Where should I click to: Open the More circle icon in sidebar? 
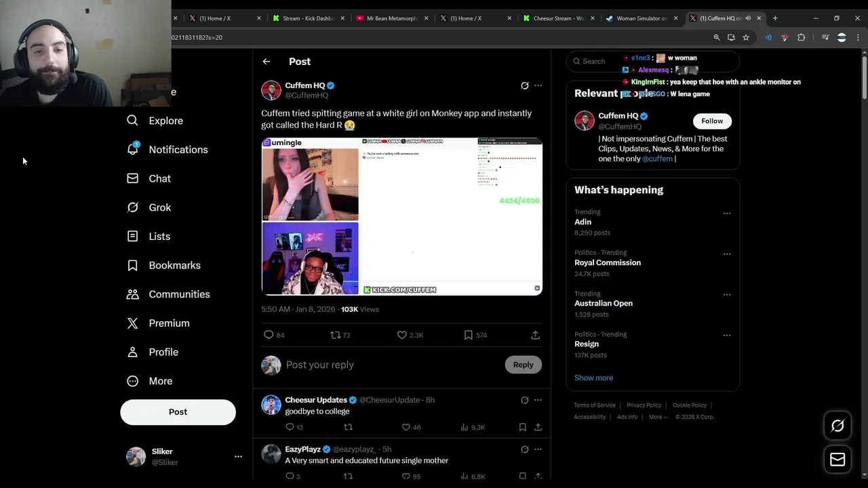(x=133, y=381)
